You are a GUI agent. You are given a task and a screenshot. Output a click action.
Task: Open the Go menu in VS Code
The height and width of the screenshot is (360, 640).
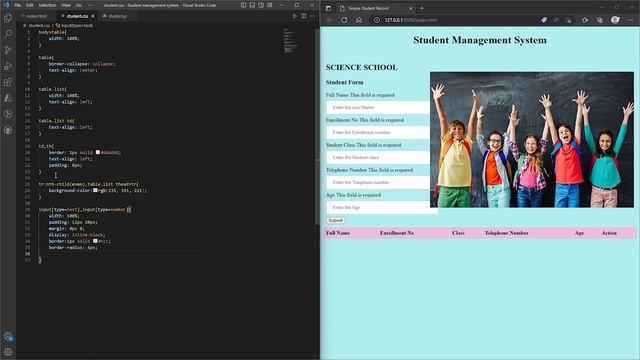[79, 5]
